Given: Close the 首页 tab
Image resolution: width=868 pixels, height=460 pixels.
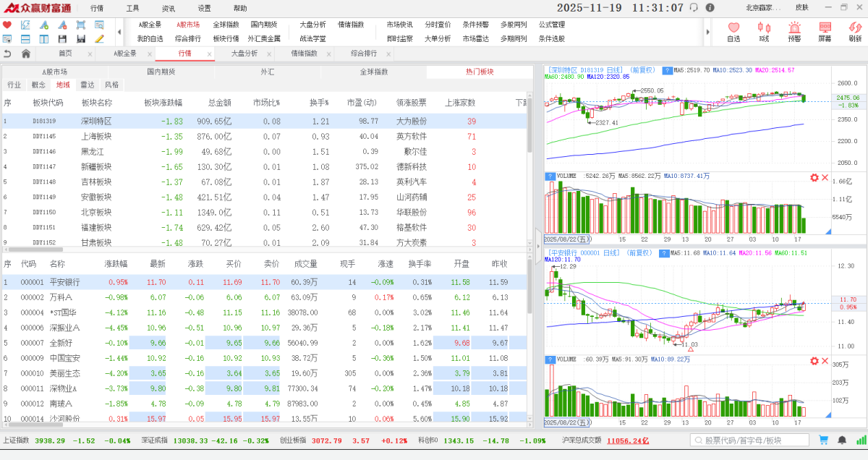Looking at the screenshot, I should pos(90,54).
